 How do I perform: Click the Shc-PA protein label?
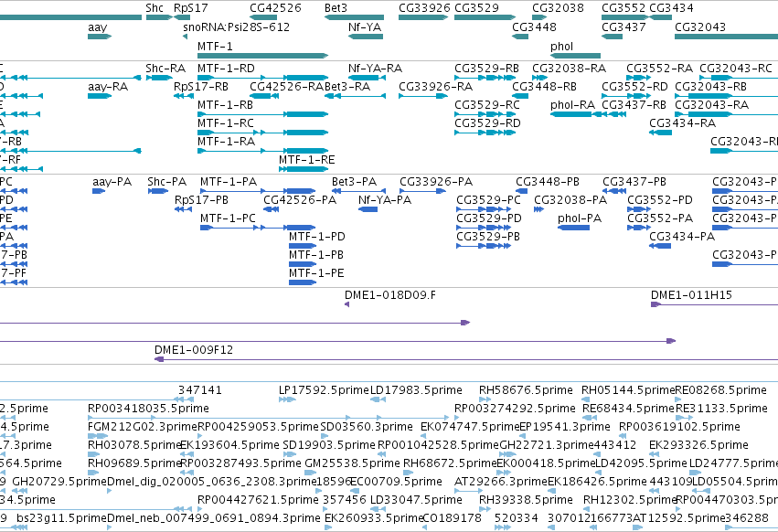(x=166, y=182)
